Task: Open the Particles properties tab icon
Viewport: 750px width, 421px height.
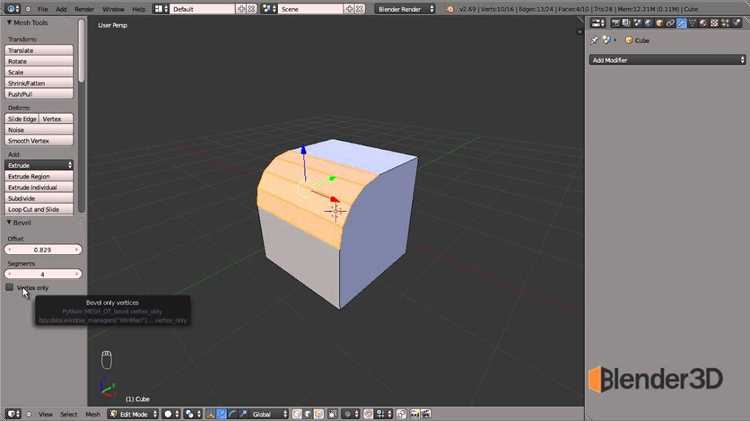Action: coord(726,22)
